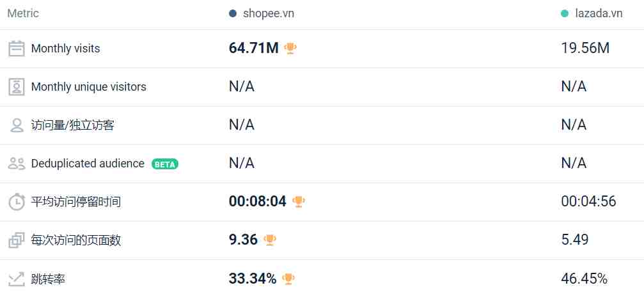Click the stacked pages icon beside 每次访问的页面数
Viewport: 644px width, 299px height.
coord(17,240)
